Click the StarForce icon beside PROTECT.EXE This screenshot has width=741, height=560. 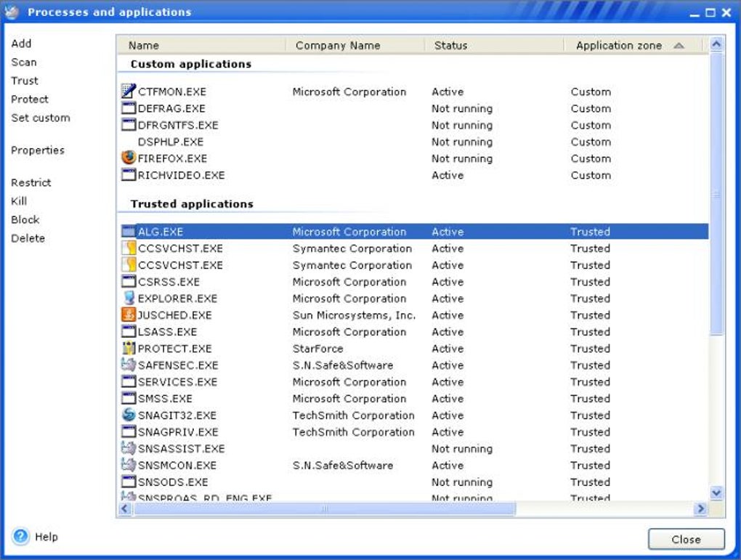point(129,349)
